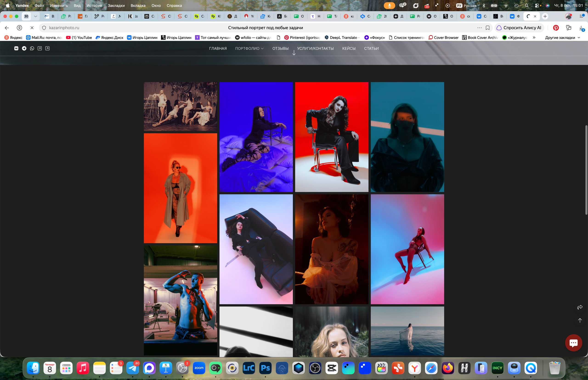The height and width of the screenshot is (380, 588).
Task: Open the Telegram icon in site header
Action: 24,48
